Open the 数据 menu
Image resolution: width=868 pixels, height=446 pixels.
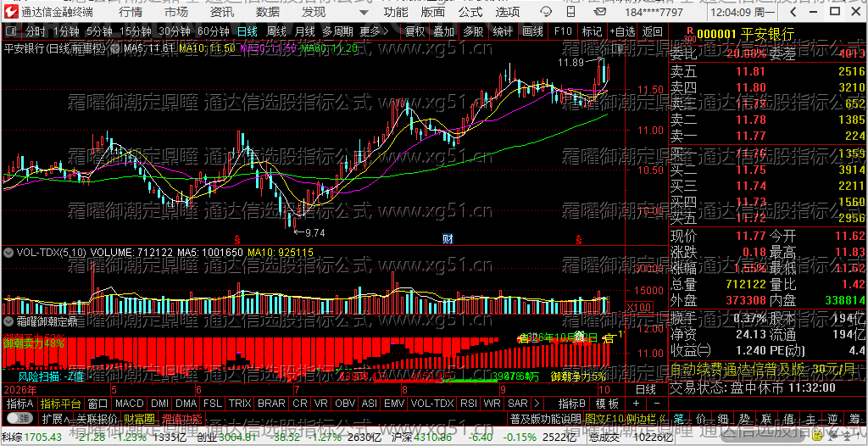pyautogui.click(x=268, y=12)
